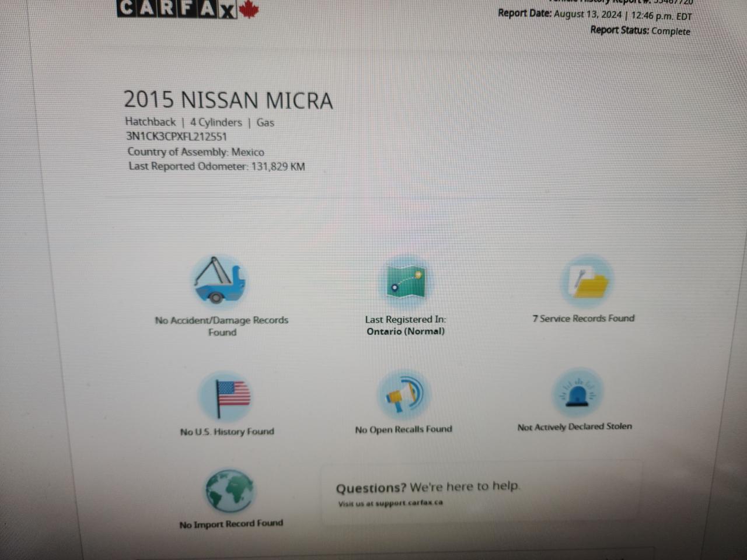Screen dimensions: 747x560
Task: Open No Accident/Damage Records Found link
Action: [222, 326]
